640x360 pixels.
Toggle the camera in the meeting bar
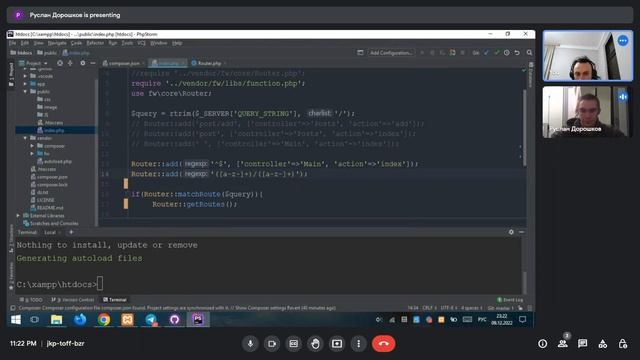tap(272, 344)
